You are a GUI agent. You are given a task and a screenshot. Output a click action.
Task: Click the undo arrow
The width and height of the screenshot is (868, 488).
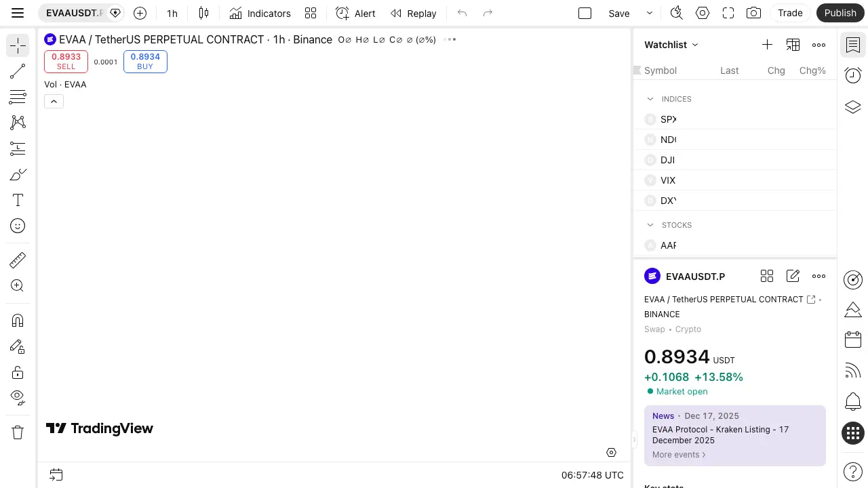462,13
